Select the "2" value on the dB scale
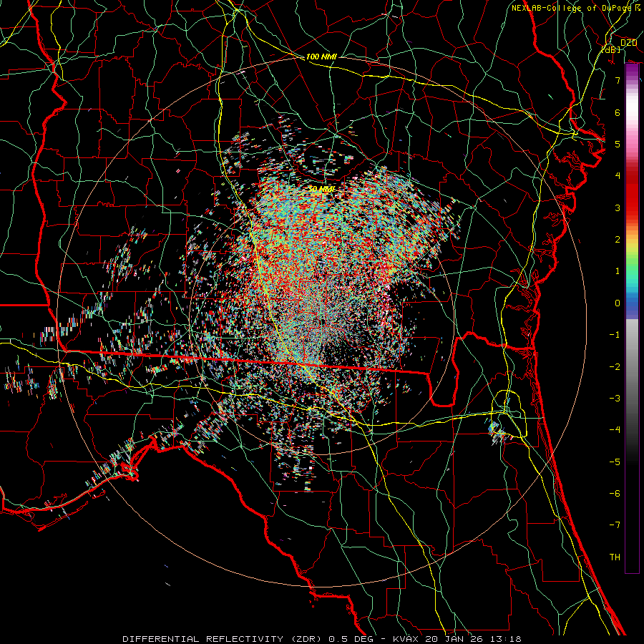Screen dimensions: 644x644 pos(618,240)
